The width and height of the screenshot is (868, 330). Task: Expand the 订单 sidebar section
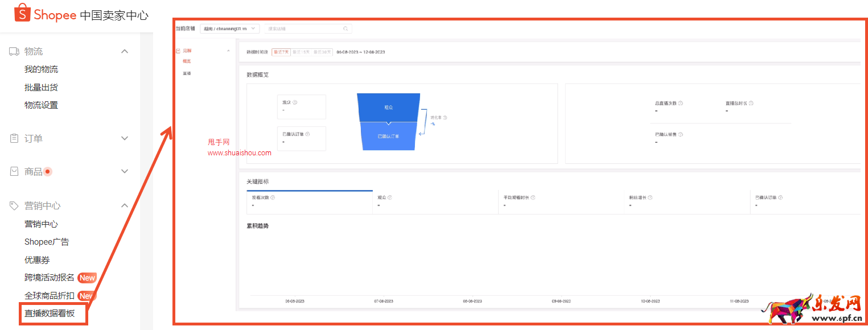click(125, 138)
